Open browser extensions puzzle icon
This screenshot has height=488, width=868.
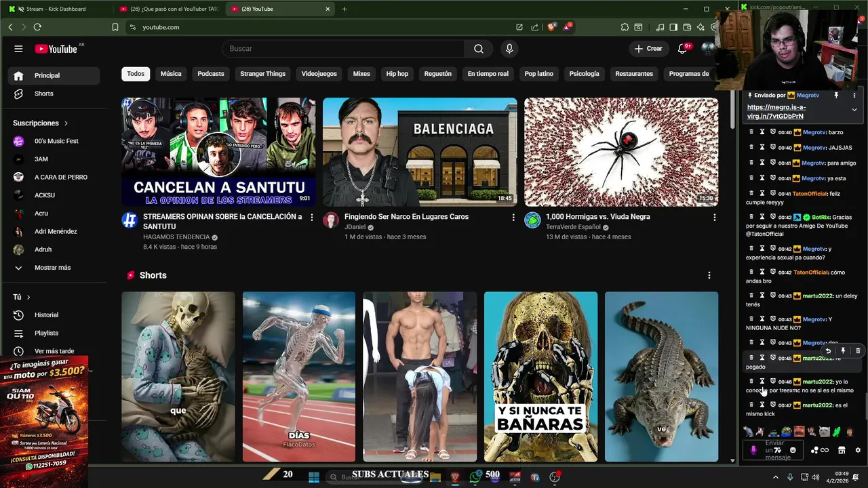pyautogui.click(x=625, y=27)
